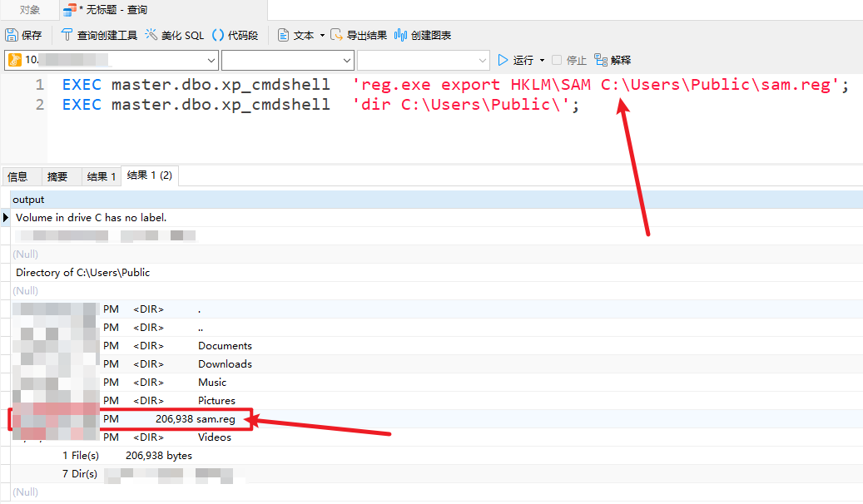Switch to the 对象 (Objects) tab
Image resolution: width=863 pixels, height=504 pixels.
pos(30,10)
